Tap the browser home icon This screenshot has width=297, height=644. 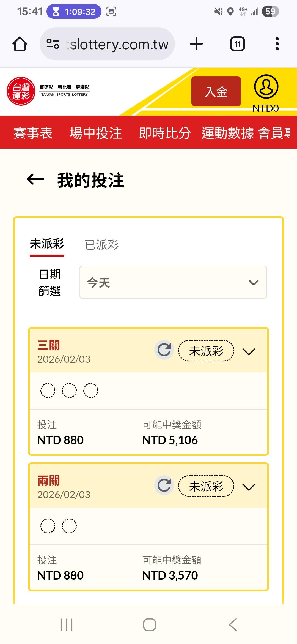(20, 44)
